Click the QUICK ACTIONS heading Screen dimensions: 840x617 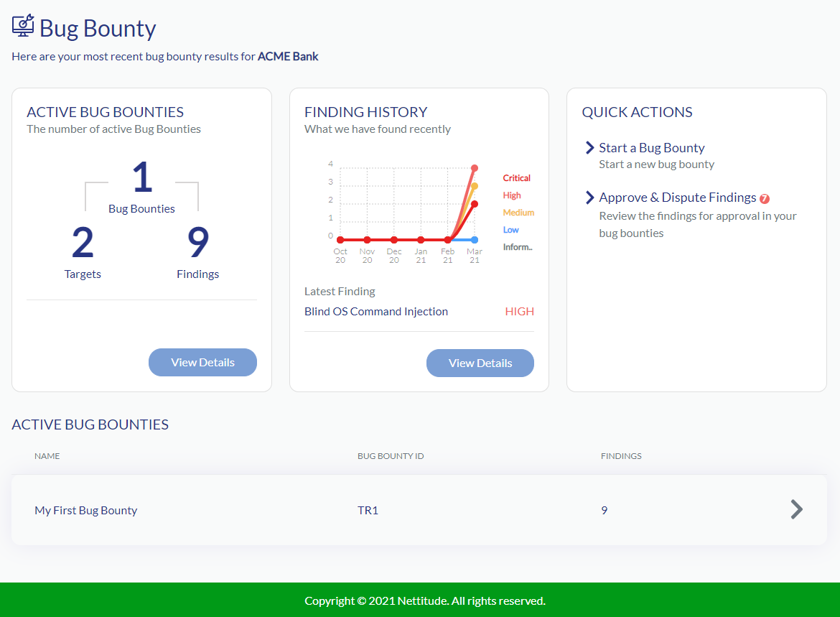point(637,112)
